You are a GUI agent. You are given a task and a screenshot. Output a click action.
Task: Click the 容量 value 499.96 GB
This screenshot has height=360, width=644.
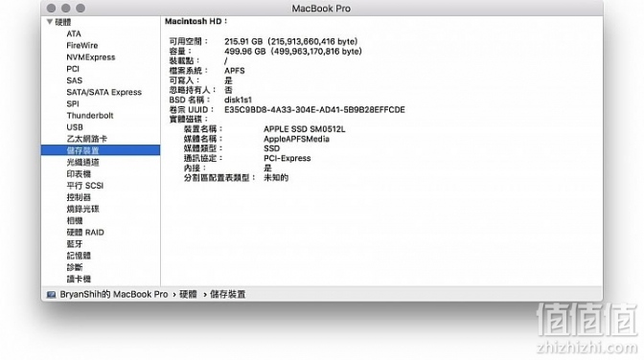293,52
